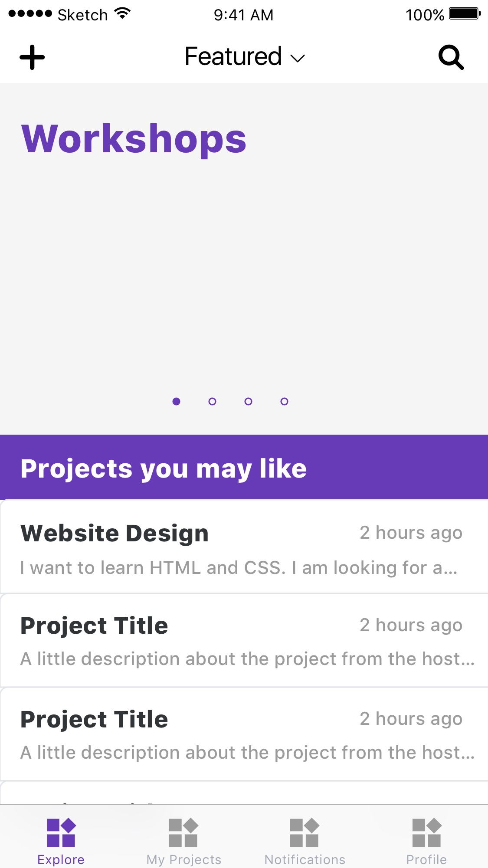This screenshot has height=868, width=488.
Task: Tap the Notifications tab icon
Action: 305,832
